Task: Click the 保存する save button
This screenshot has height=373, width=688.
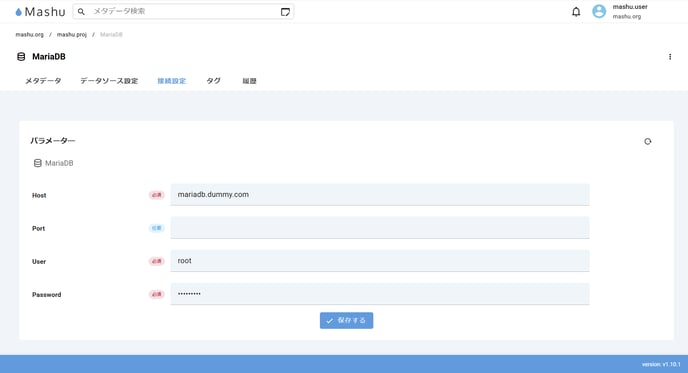Action: click(x=347, y=320)
